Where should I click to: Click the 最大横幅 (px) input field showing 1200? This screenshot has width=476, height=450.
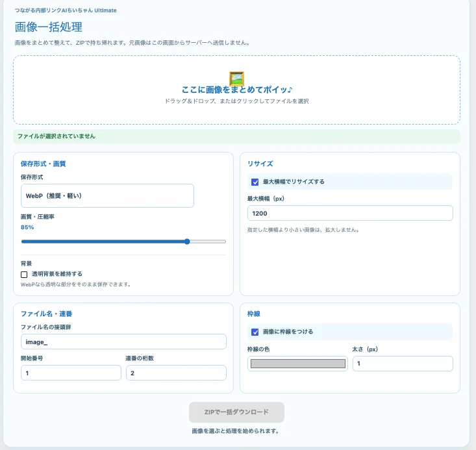[x=350, y=213]
